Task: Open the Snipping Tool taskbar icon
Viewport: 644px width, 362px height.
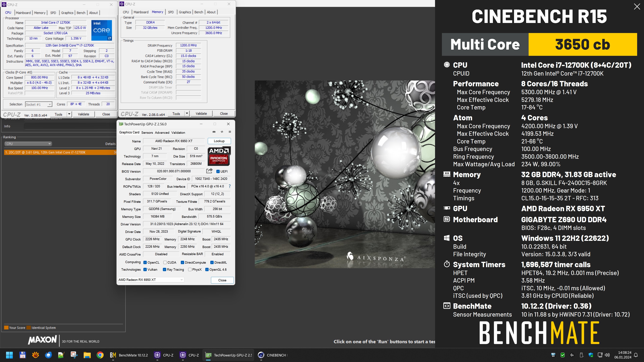Action: tap(74, 355)
